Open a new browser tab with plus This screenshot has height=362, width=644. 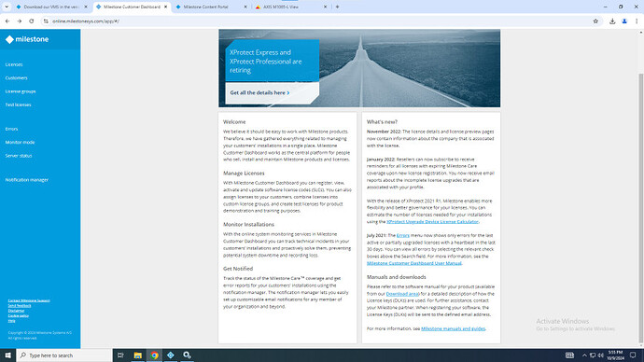[337, 7]
